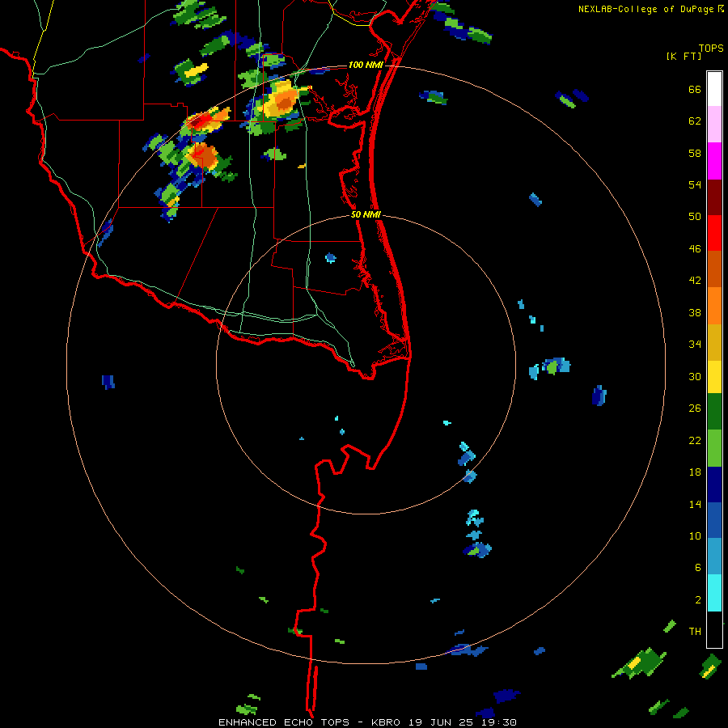Click the 2 value on the legend
The width and height of the screenshot is (728, 728).
tap(698, 599)
